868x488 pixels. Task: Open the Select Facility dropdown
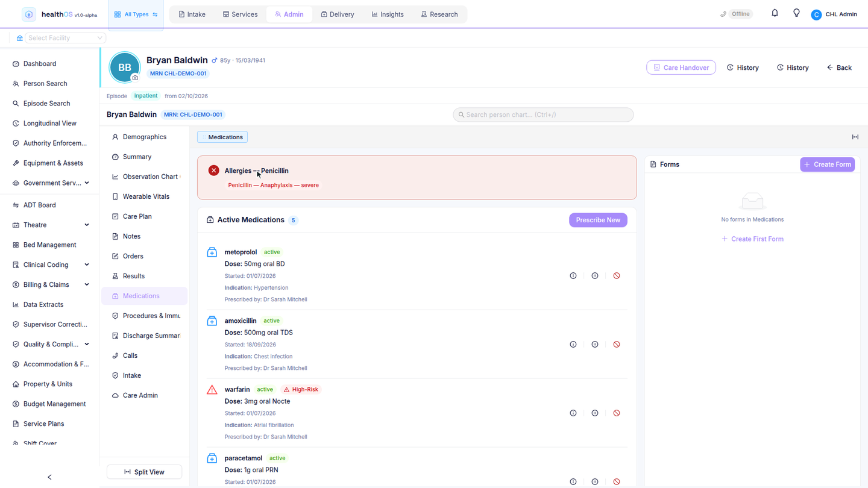point(65,38)
